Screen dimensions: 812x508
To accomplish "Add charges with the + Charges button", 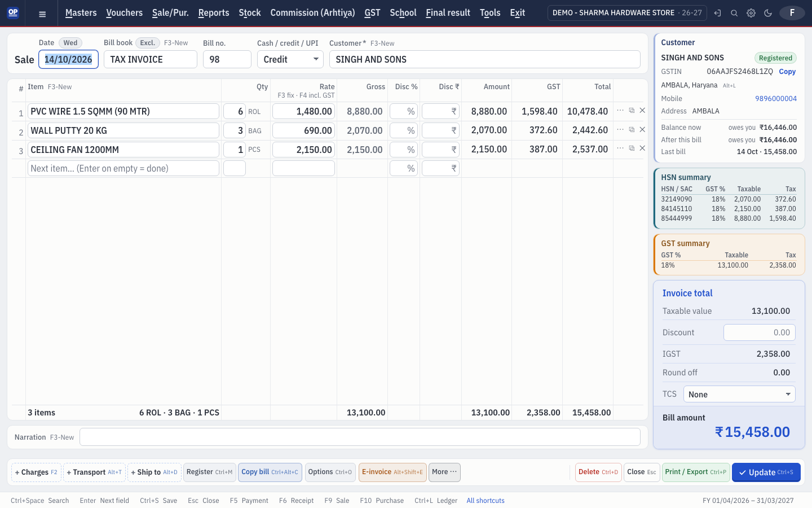I will pos(36,472).
